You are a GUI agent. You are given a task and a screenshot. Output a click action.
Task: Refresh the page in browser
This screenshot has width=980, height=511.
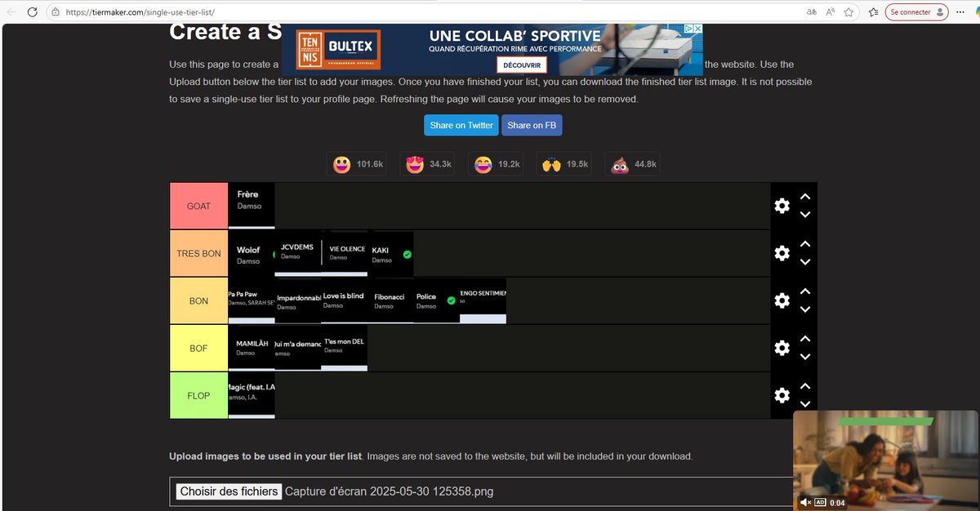(x=32, y=12)
